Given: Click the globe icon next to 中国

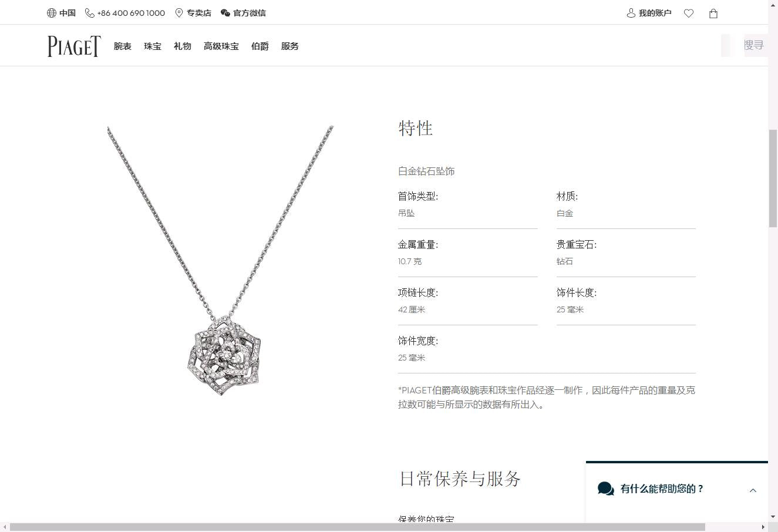Looking at the screenshot, I should tap(52, 13).
